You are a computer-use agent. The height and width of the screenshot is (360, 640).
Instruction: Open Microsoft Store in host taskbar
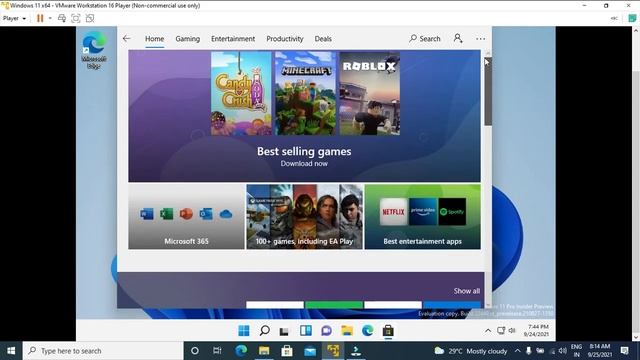287,351
